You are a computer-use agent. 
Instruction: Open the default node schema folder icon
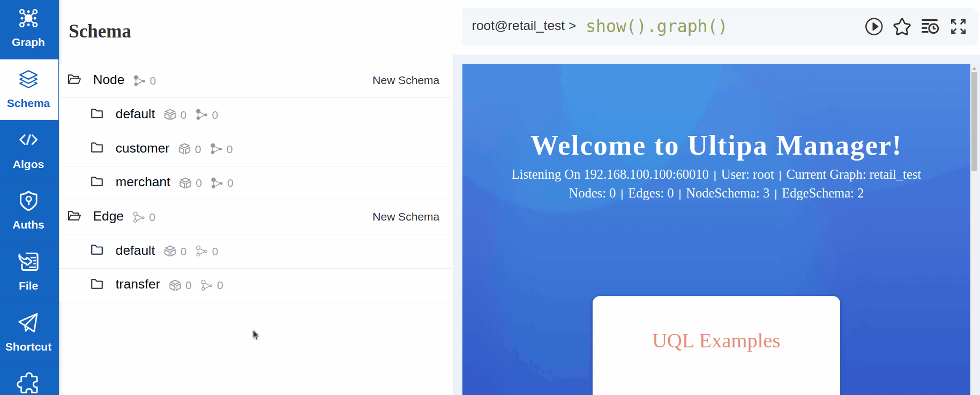[x=97, y=113]
